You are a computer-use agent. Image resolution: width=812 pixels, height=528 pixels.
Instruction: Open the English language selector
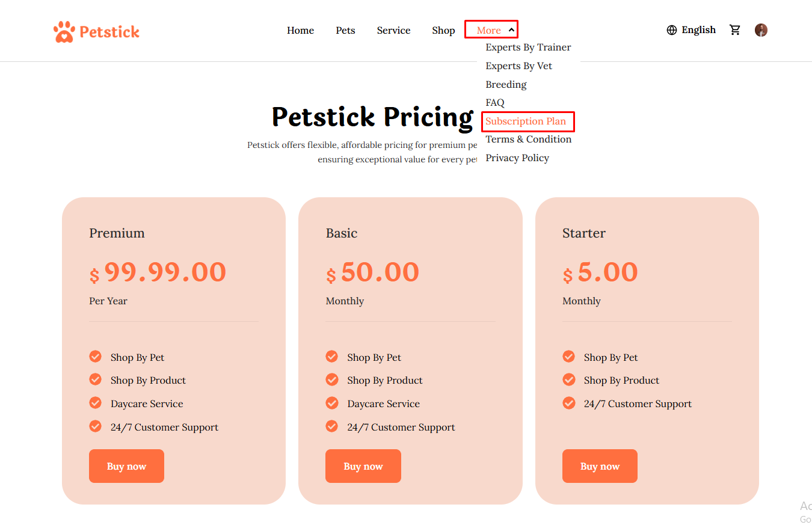pyautogui.click(x=698, y=30)
